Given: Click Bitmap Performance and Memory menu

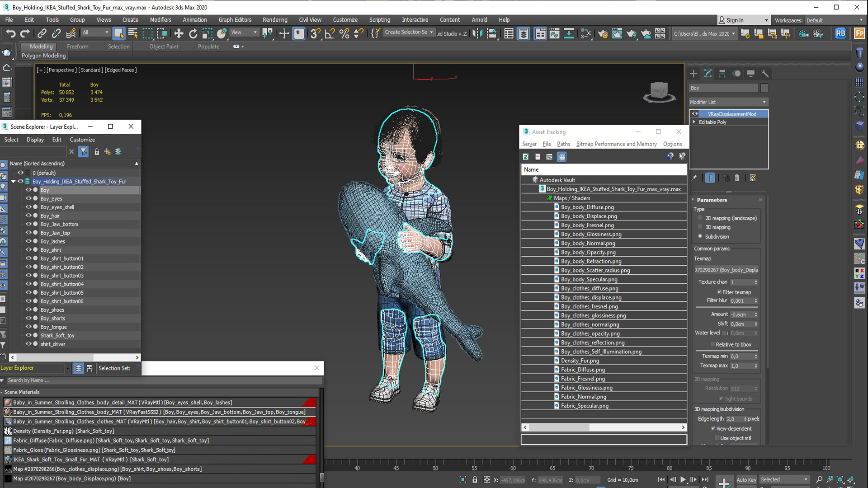Looking at the screenshot, I should [x=616, y=144].
